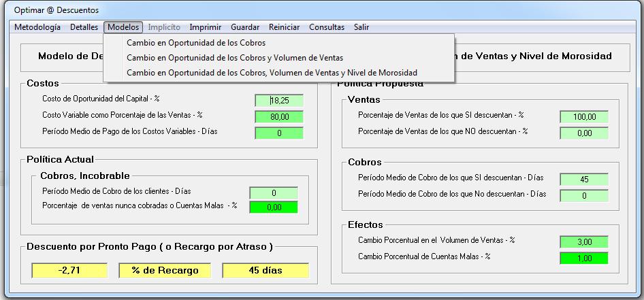The width and height of the screenshot is (644, 300).
Task: Click Cambio Porcentual de Cuentas Malas field
Action: (x=583, y=258)
